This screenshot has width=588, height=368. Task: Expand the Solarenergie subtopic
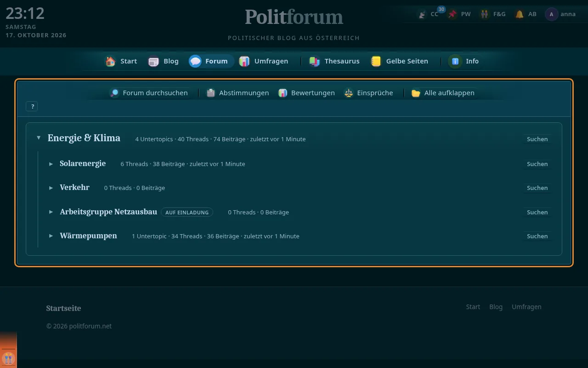[51, 164]
